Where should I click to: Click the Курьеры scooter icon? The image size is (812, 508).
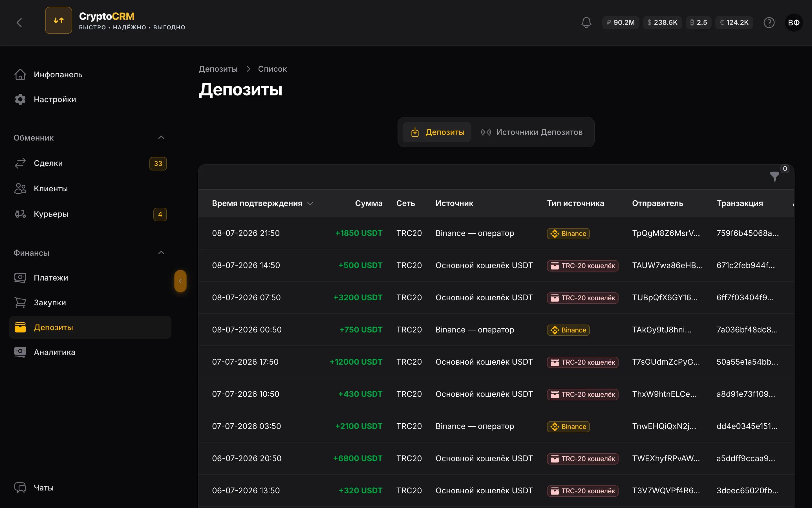pos(20,214)
